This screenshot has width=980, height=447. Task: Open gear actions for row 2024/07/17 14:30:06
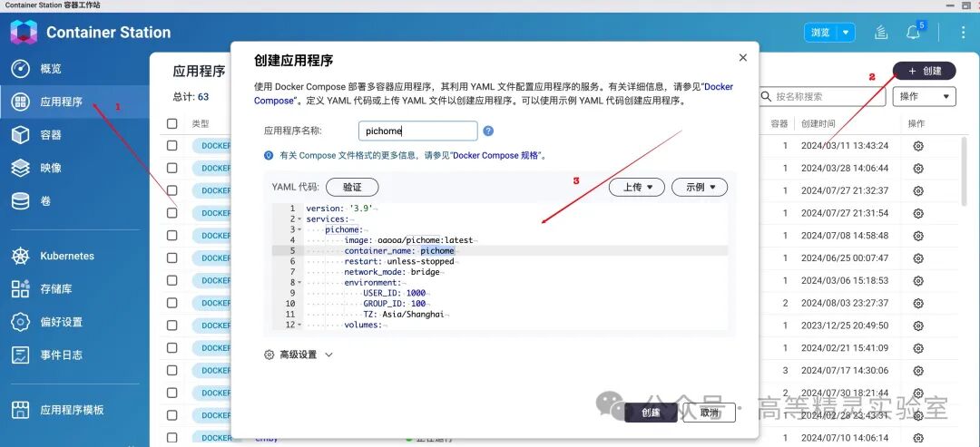918,370
